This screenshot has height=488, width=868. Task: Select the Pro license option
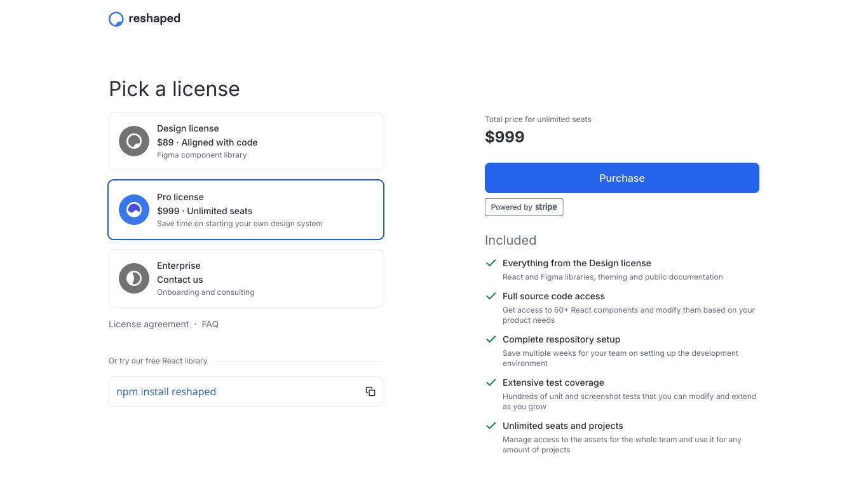[246, 210]
